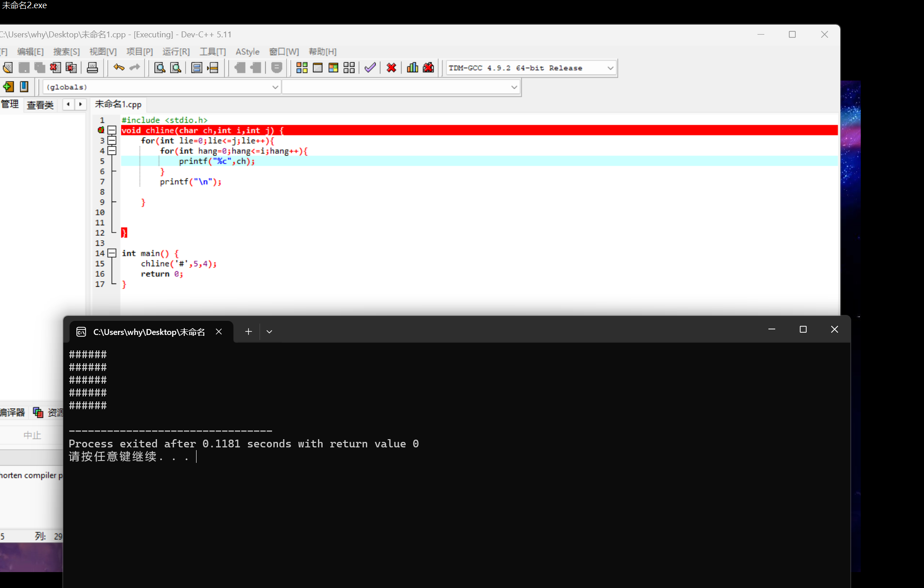Click the insert bookmark green plus icon

click(x=8, y=86)
